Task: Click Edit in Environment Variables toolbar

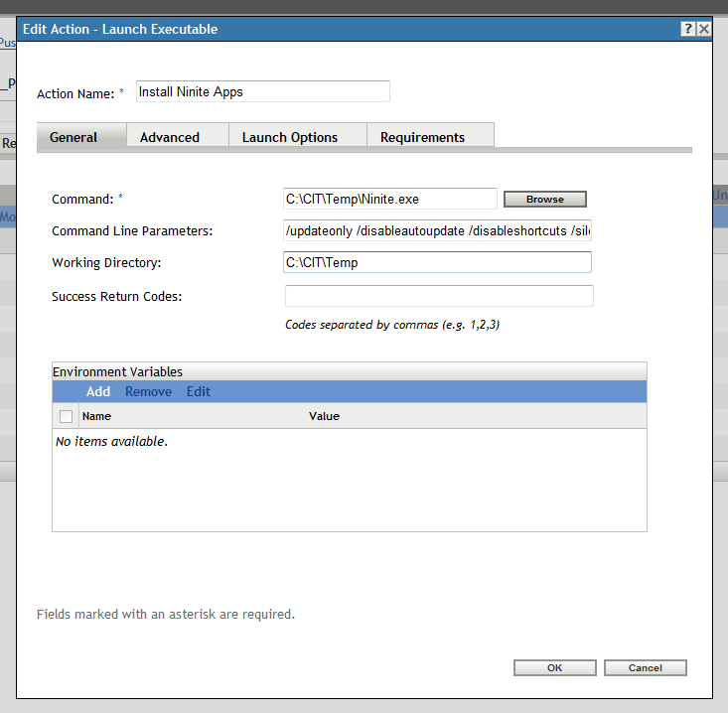Action: click(x=199, y=391)
